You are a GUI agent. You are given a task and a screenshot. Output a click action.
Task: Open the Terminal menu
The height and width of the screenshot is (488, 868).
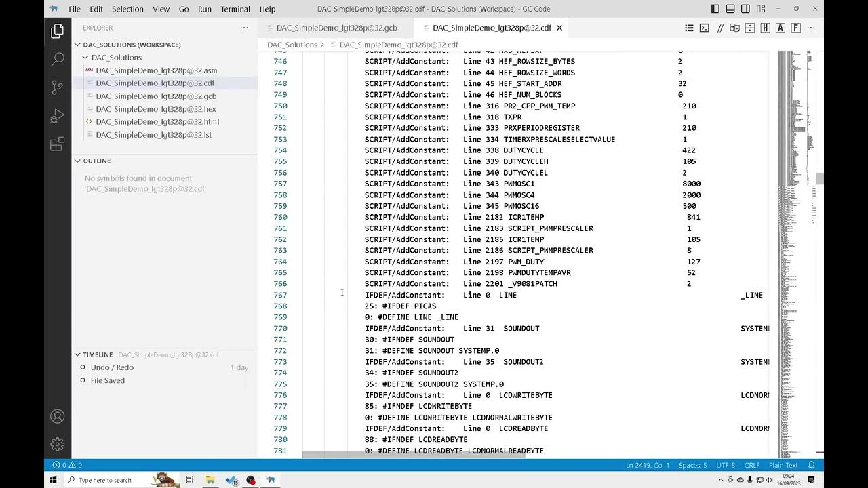point(235,9)
